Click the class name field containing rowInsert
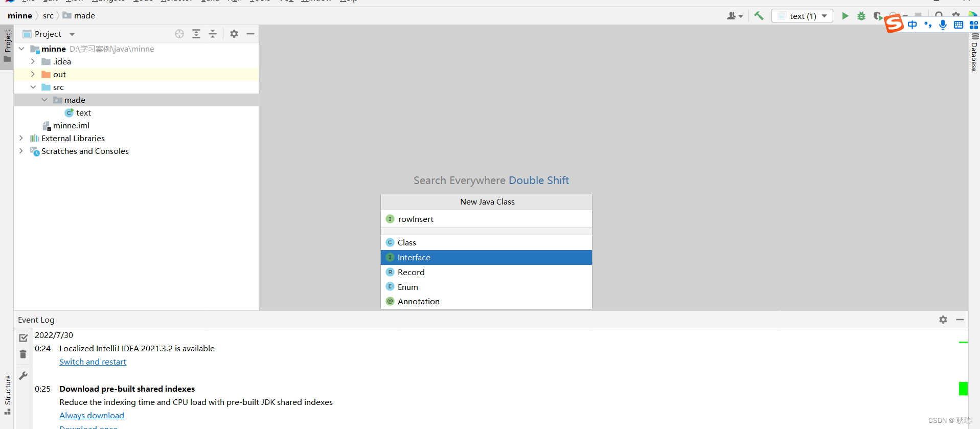 coord(486,219)
